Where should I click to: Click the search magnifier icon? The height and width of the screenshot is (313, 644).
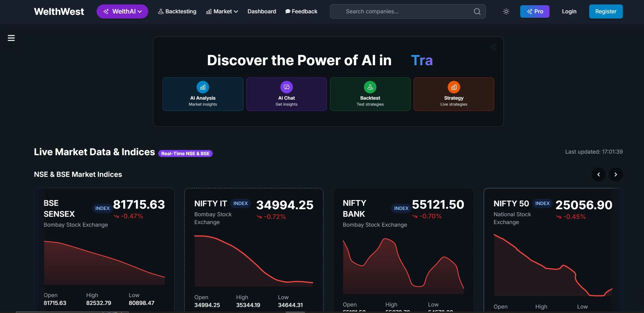click(x=477, y=11)
